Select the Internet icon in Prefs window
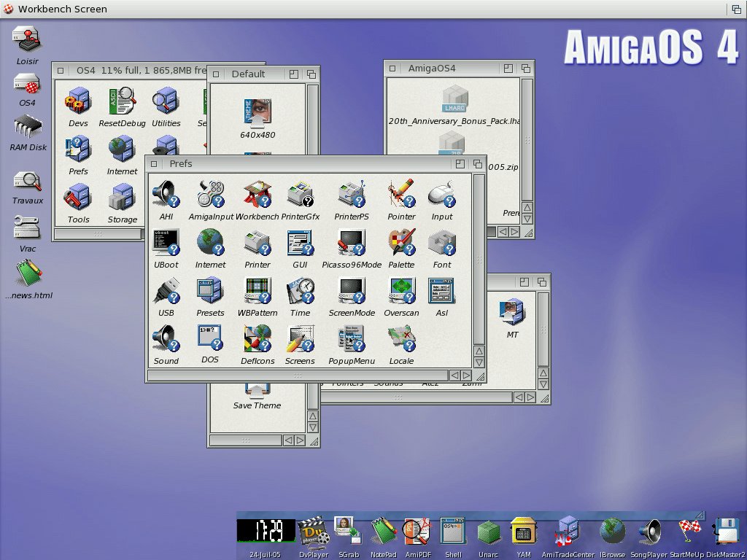The height and width of the screenshot is (560, 747). pyautogui.click(x=211, y=242)
